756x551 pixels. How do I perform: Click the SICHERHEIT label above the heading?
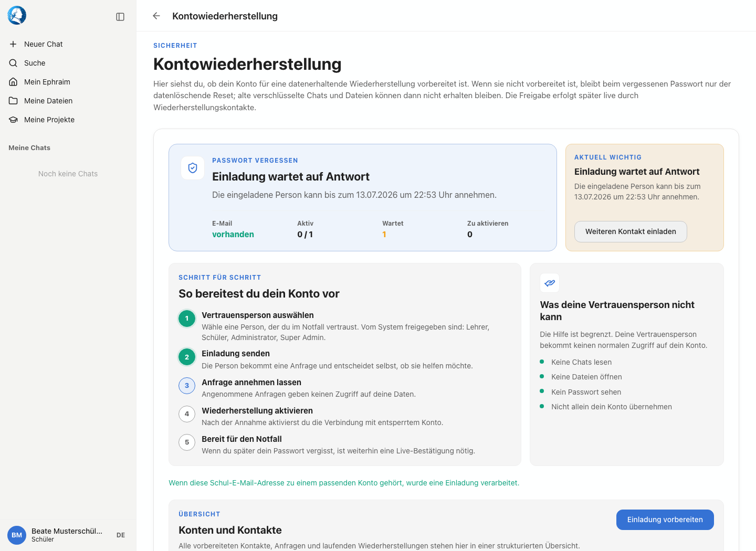(175, 46)
